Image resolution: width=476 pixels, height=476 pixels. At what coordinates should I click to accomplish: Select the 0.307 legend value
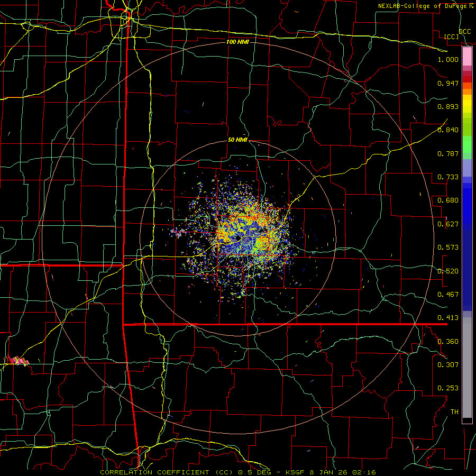448,365
